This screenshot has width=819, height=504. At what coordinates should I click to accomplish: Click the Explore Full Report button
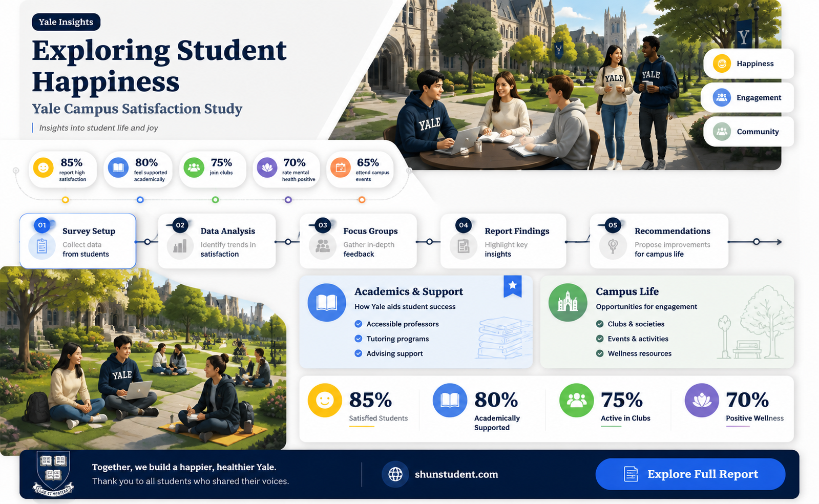[690, 474]
